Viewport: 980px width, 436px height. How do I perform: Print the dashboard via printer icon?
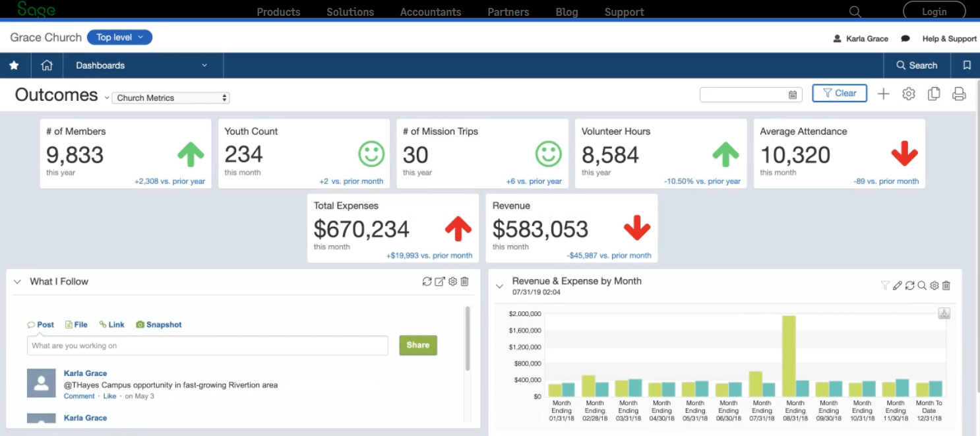coord(959,94)
